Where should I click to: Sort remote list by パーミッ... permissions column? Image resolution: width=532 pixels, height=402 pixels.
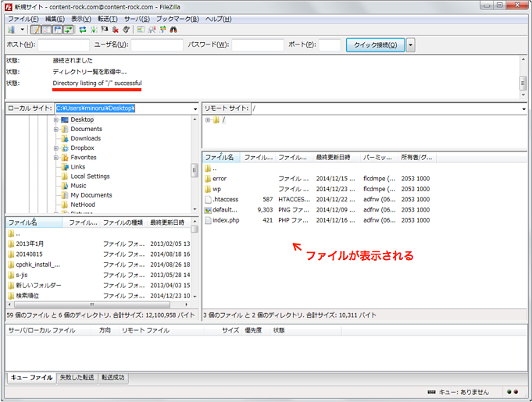click(379, 157)
